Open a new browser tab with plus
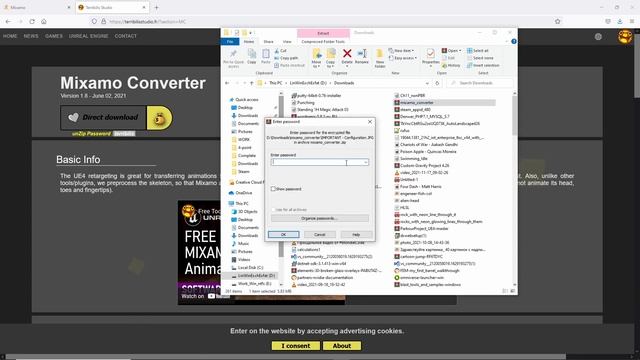The height and width of the screenshot is (360, 640). pos(156,7)
